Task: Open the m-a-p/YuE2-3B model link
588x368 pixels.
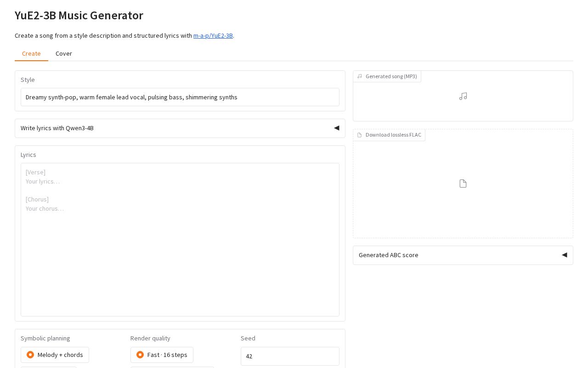Action: pyautogui.click(x=213, y=35)
